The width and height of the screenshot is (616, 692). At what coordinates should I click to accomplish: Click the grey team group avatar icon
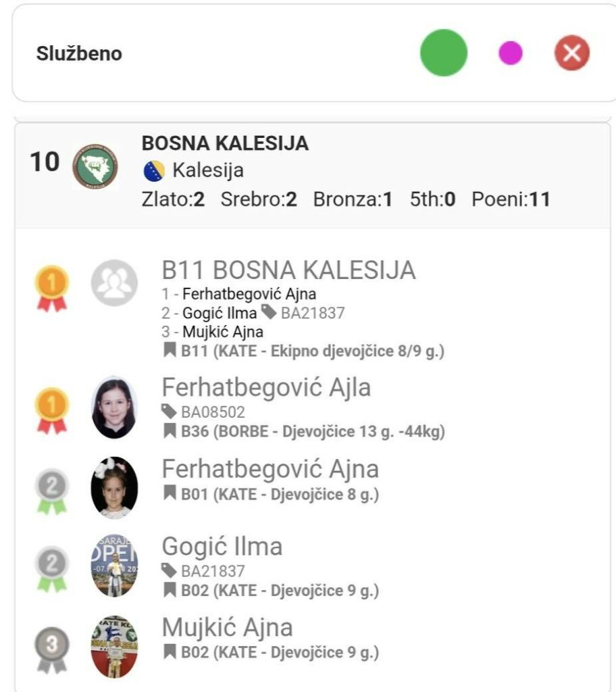(x=114, y=283)
